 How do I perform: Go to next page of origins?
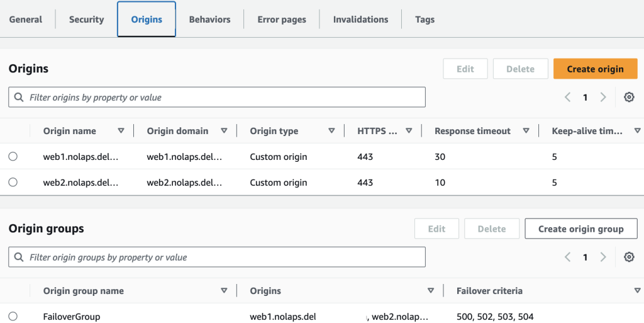click(603, 97)
